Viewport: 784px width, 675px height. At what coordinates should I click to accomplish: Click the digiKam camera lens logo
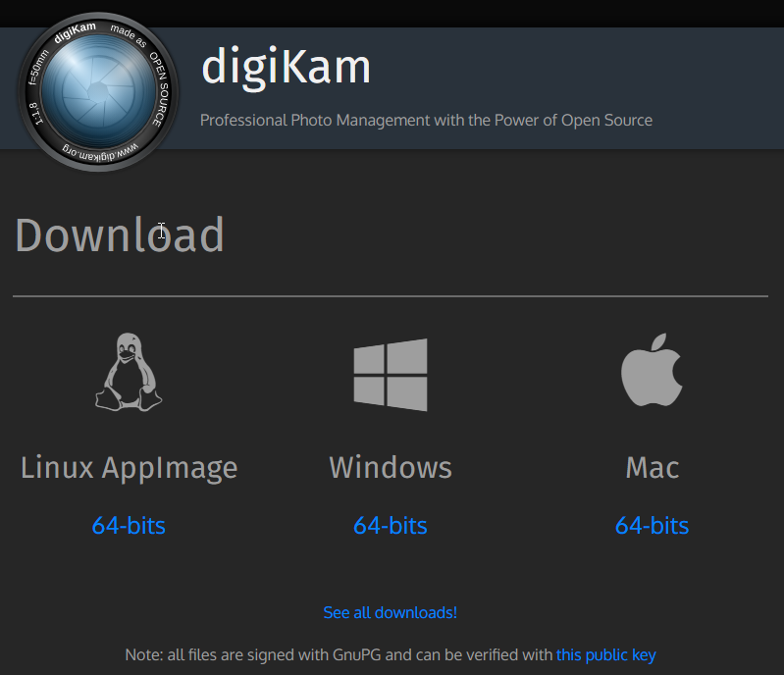98,91
